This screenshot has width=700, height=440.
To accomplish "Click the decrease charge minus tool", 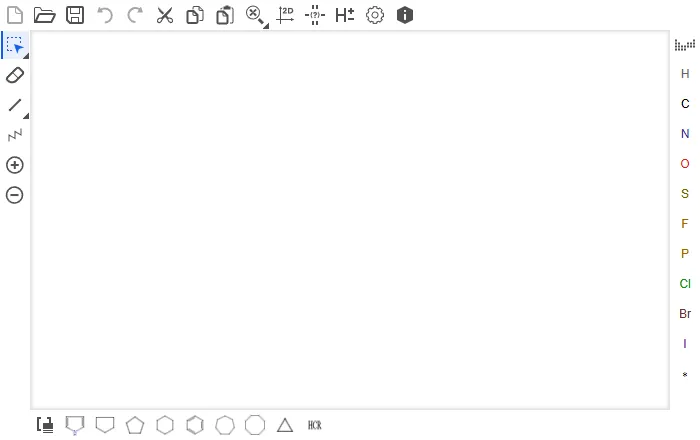I will click(x=15, y=195).
